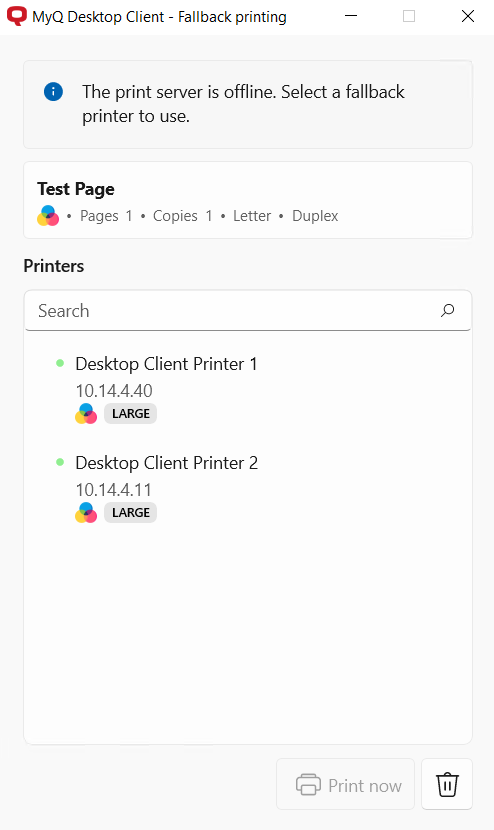Click the blue info icon in the banner
The image size is (494, 830).
tap(53, 92)
